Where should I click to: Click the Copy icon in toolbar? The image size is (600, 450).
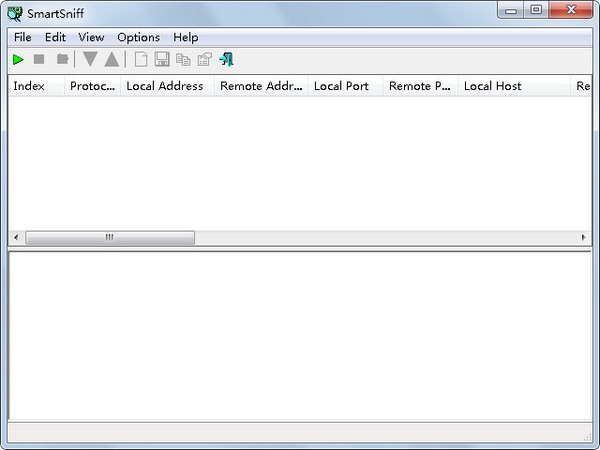pos(183,60)
